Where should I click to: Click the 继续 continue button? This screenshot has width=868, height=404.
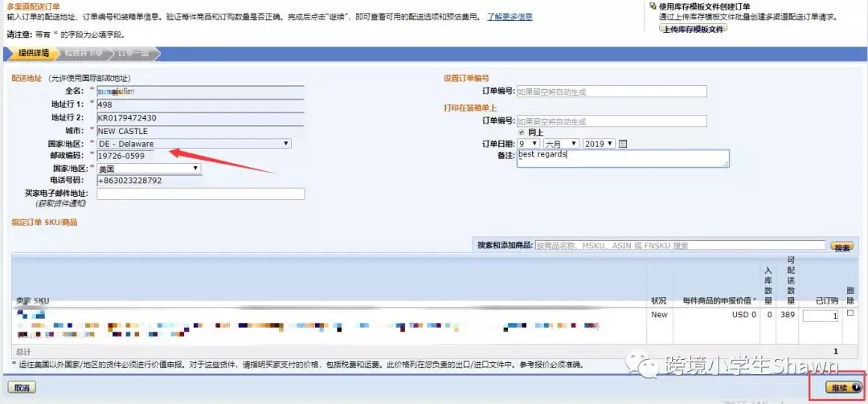[x=844, y=388]
